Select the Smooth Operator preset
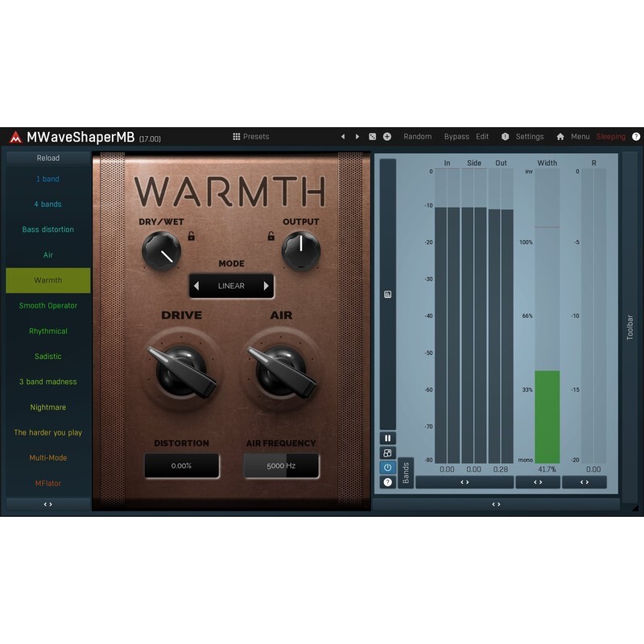 [48, 306]
